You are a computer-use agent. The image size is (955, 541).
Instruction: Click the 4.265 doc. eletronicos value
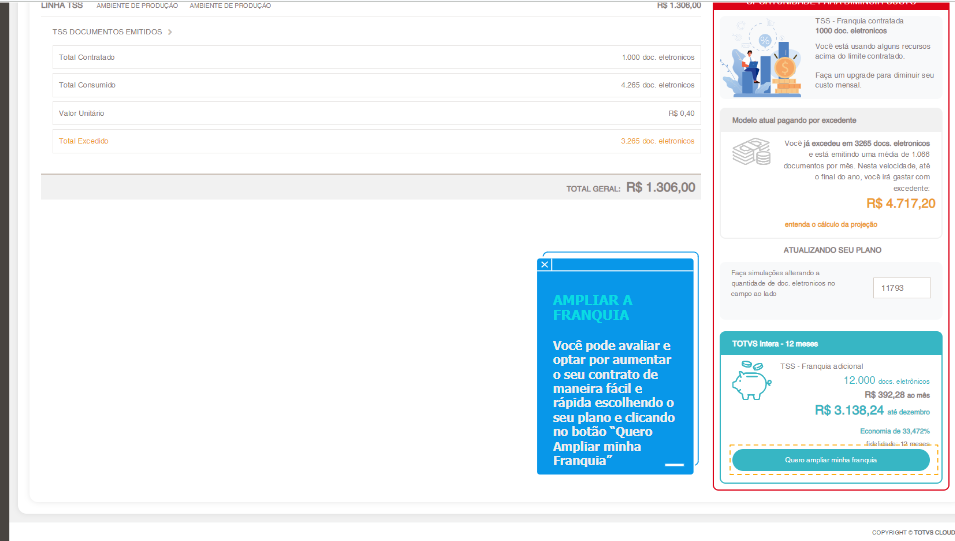[657, 85]
